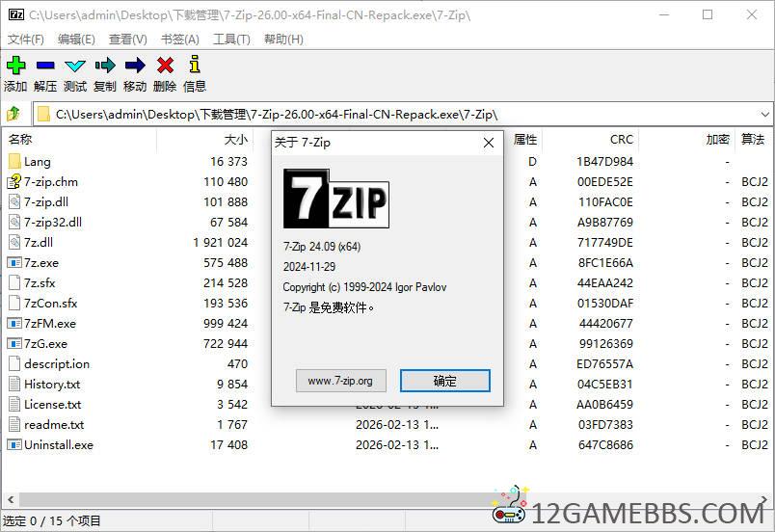Go up one folder level icon
This screenshot has height=532, width=775.
[13, 114]
